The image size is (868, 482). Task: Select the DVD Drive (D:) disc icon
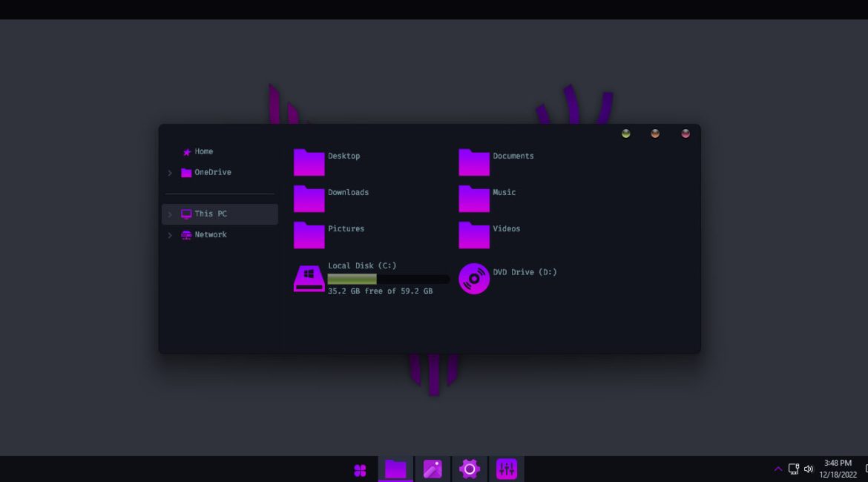tap(474, 279)
